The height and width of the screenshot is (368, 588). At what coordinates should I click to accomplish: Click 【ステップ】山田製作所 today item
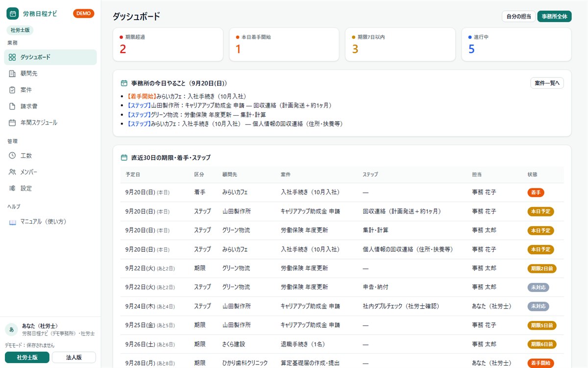pyautogui.click(x=229, y=105)
